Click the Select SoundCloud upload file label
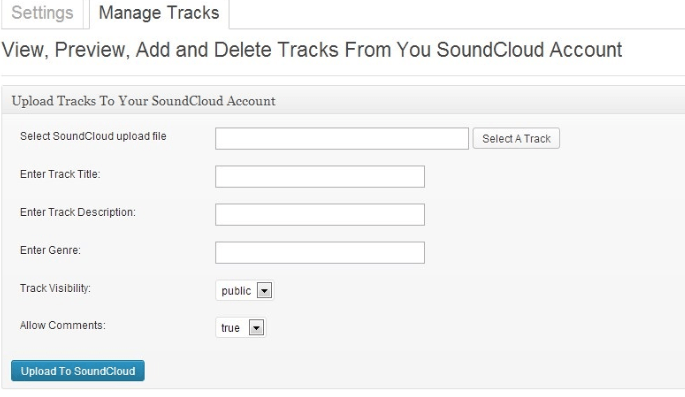Image resolution: width=685 pixels, height=397 pixels. pyautogui.click(x=93, y=136)
